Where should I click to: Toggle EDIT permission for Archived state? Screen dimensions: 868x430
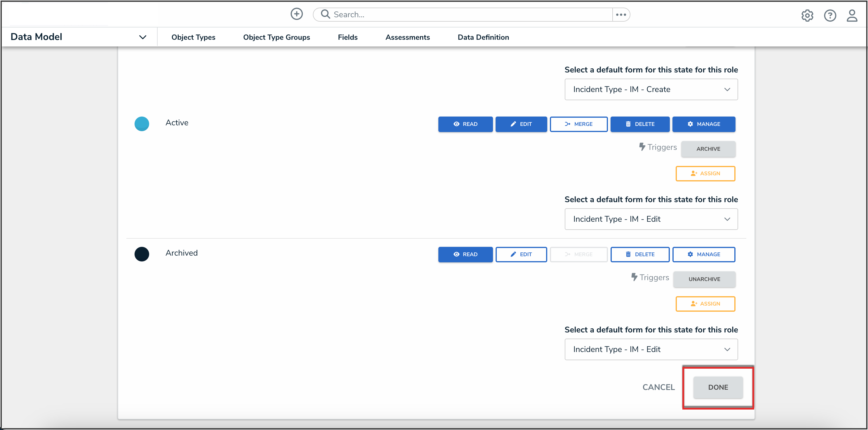click(521, 254)
